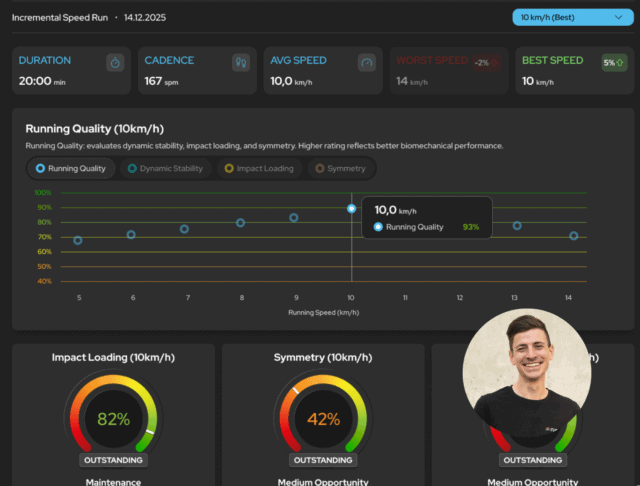Click the footsteps icon in the Cadence card
The width and height of the screenshot is (640, 486).
point(241,63)
